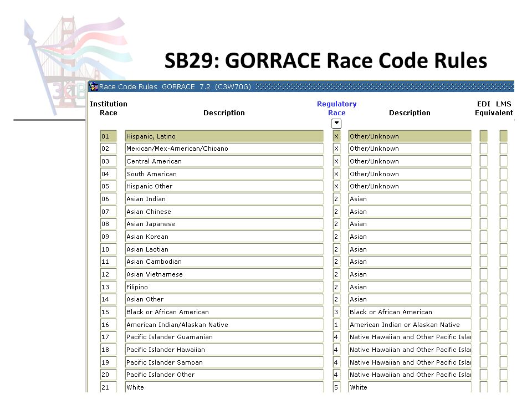Select the 'Asian Cambodian' description field

coord(224,262)
